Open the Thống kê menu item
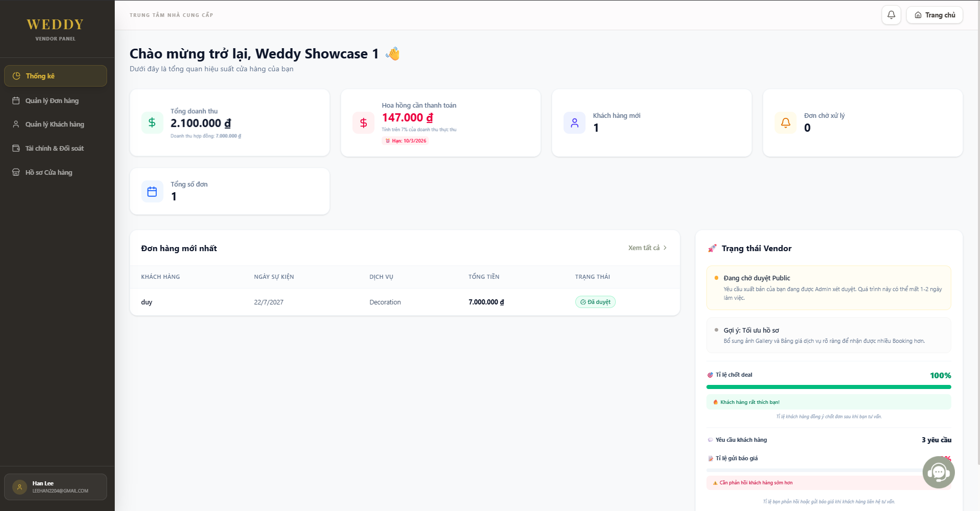This screenshot has width=980, height=511. (55, 76)
